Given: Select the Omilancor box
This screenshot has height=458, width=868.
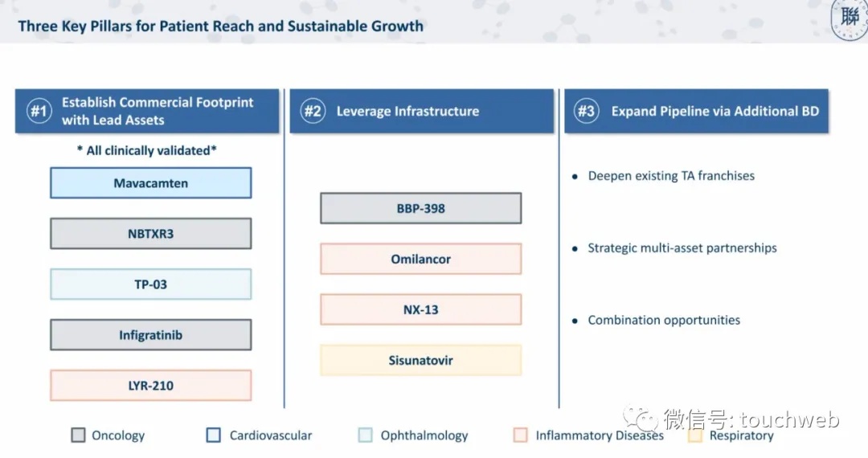Looking at the screenshot, I should [420, 259].
